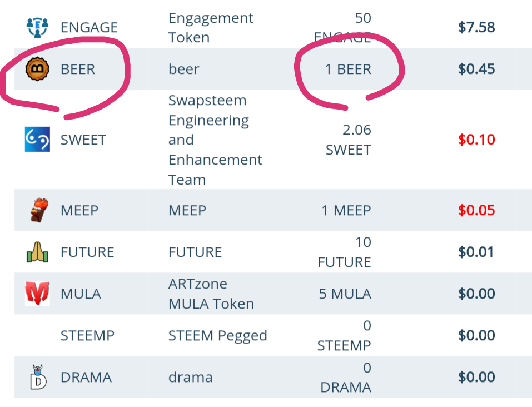The image size is (532, 407).
Task: Click the MEEP Beaker character icon
Action: (x=38, y=210)
